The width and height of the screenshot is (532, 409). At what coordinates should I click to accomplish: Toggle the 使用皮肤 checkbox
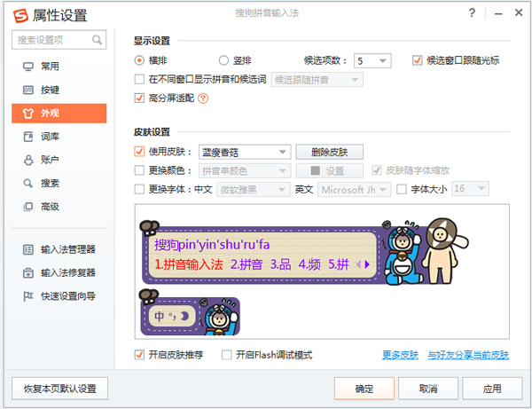pyautogui.click(x=139, y=152)
